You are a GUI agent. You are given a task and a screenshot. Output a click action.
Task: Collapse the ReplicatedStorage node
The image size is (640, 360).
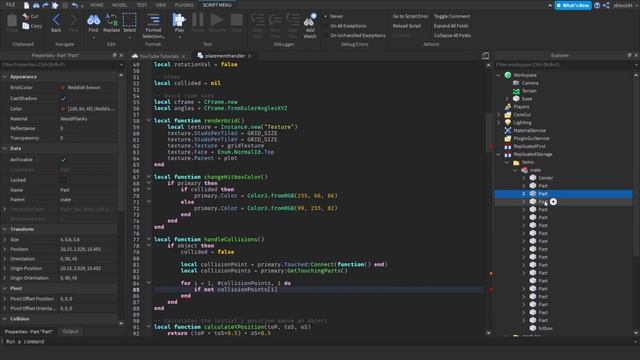[499, 154]
